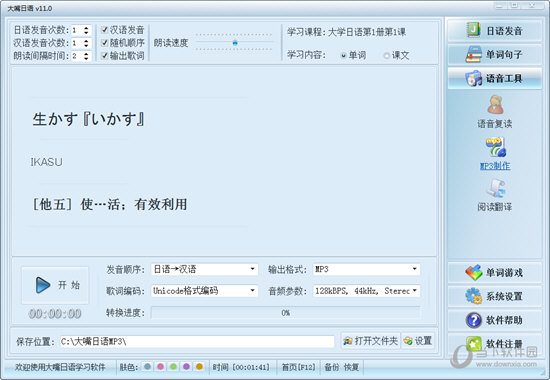Open the 发音顺序 dropdown
The width and height of the screenshot is (550, 380).
click(204, 269)
